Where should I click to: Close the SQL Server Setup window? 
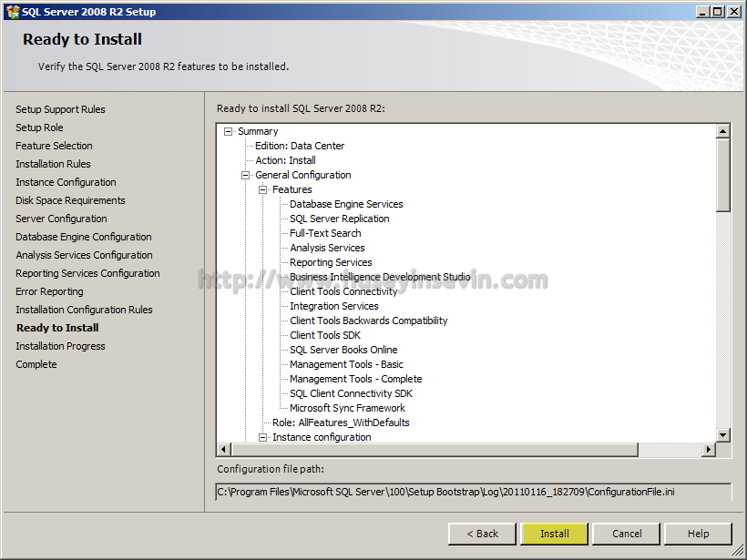point(734,12)
